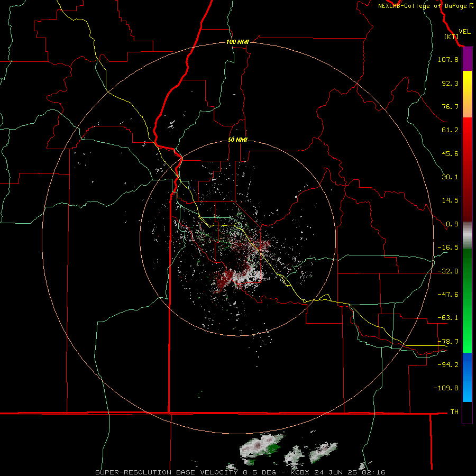Click the 14.5 legend value
The width and height of the screenshot is (476, 476).
click(x=450, y=200)
